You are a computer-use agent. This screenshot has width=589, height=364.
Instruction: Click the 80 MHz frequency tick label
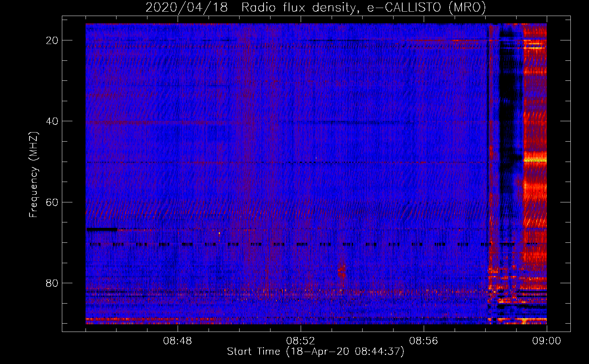pyautogui.click(x=52, y=283)
